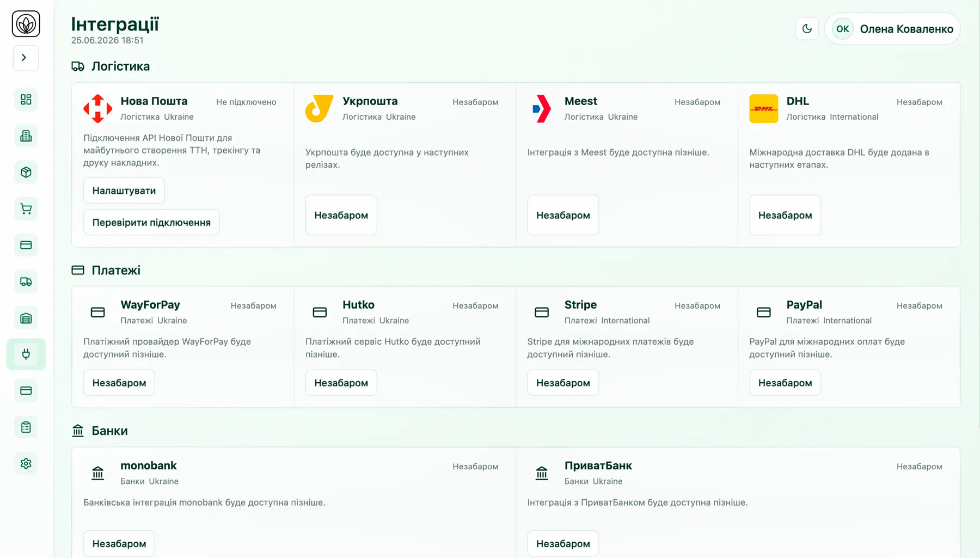Click the truck icon beside Логістика heading
Image resolution: width=980 pixels, height=558 pixels.
[78, 66]
